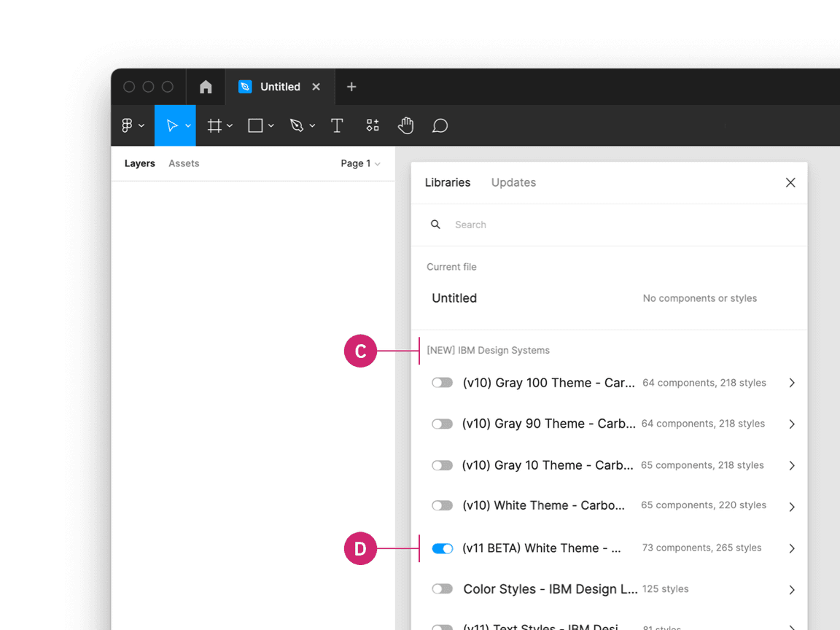Expand (v10) Gray 100 Theme library
Screen dimensions: 840x630
pos(792,383)
